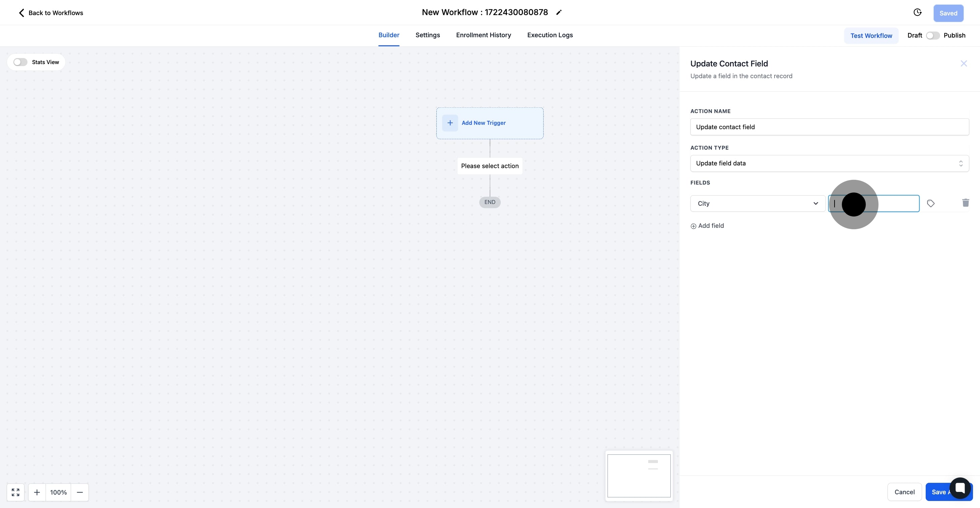Open the City field dropdown
Image resolution: width=980 pixels, height=508 pixels.
[757, 203]
